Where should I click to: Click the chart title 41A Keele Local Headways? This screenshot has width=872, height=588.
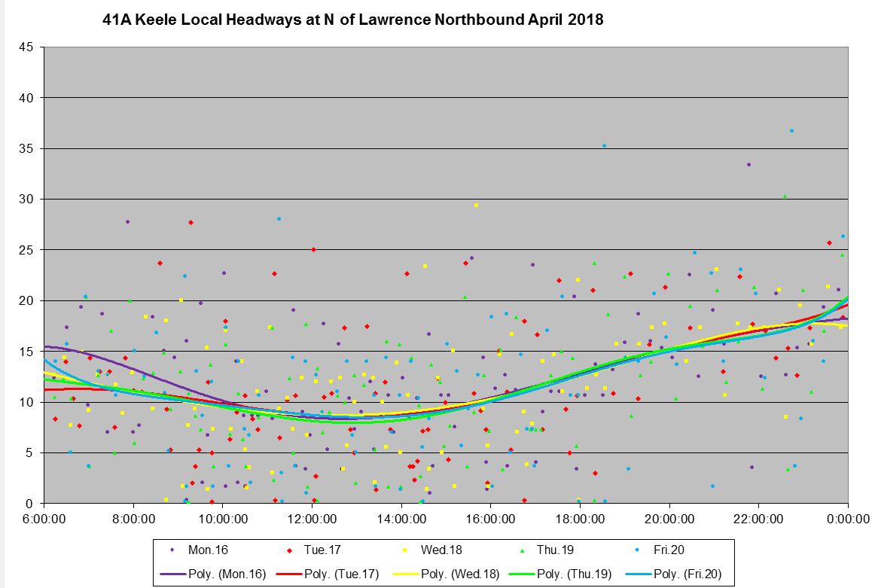pyautogui.click(x=352, y=20)
